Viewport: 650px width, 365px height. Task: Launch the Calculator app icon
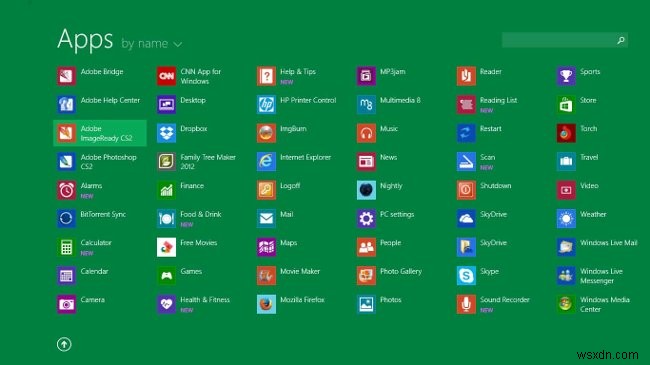click(x=66, y=247)
